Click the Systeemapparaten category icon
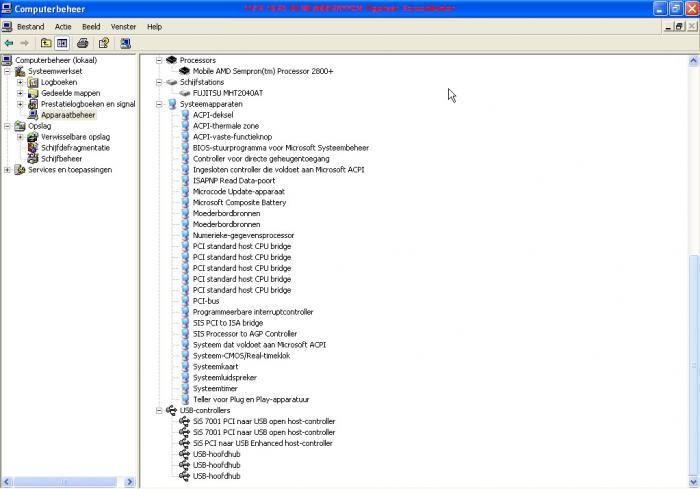The height and width of the screenshot is (489, 700). click(x=172, y=104)
